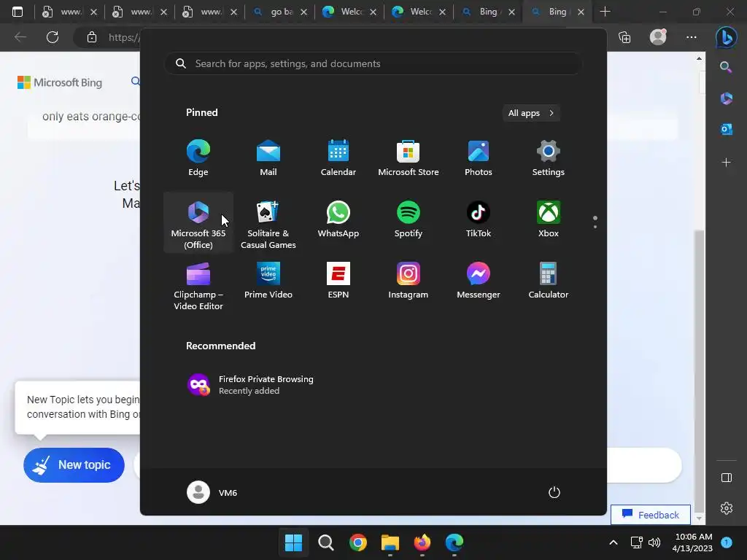This screenshot has width=747, height=560.
Task: Open Microsoft 365 in Edge sidebar
Action: click(x=726, y=98)
